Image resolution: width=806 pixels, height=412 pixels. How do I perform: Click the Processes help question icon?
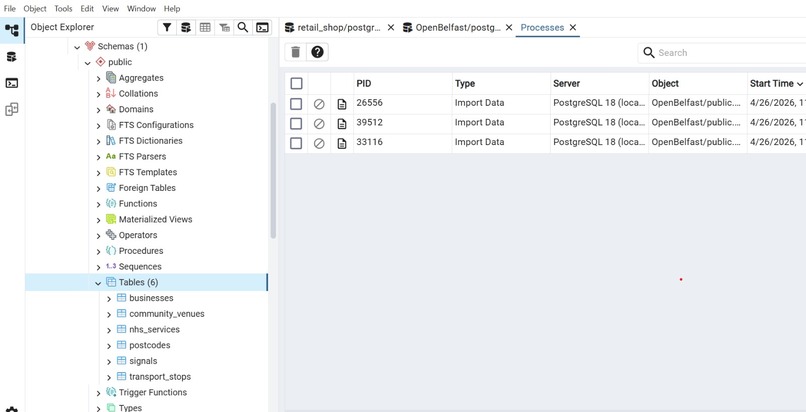[317, 52]
